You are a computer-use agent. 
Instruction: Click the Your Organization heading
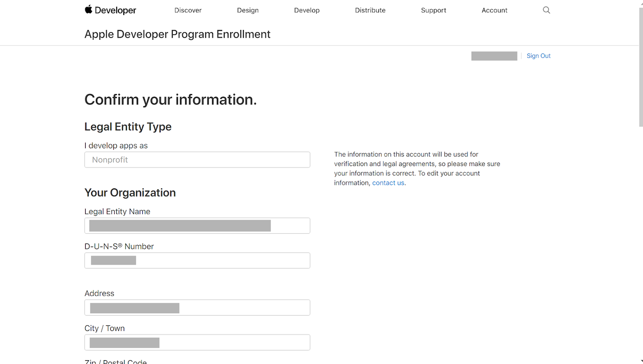tap(130, 193)
